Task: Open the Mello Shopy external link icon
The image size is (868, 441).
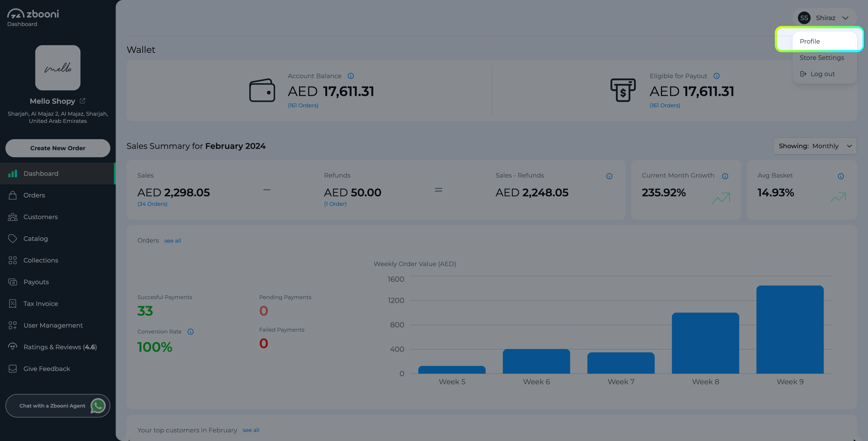Action: [83, 101]
